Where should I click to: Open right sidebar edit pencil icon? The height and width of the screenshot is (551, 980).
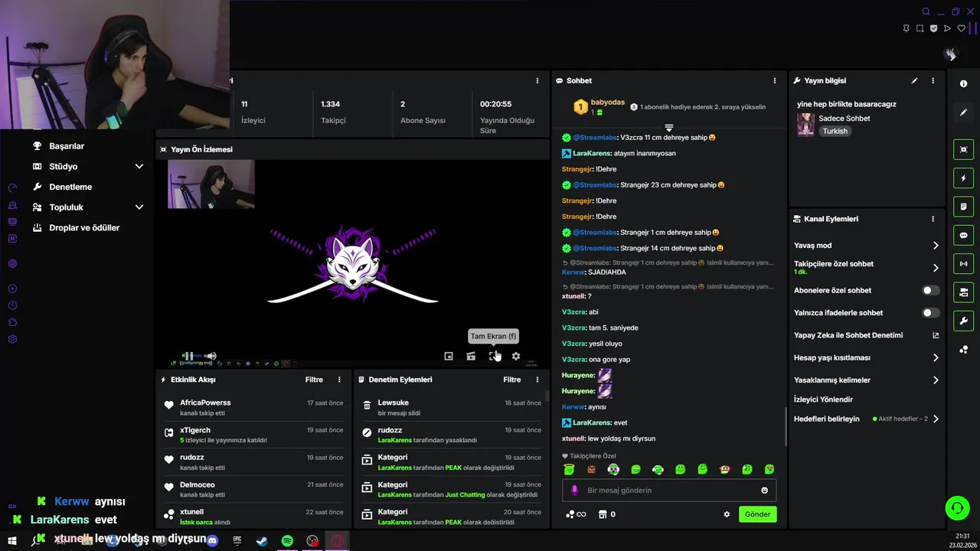click(x=963, y=112)
